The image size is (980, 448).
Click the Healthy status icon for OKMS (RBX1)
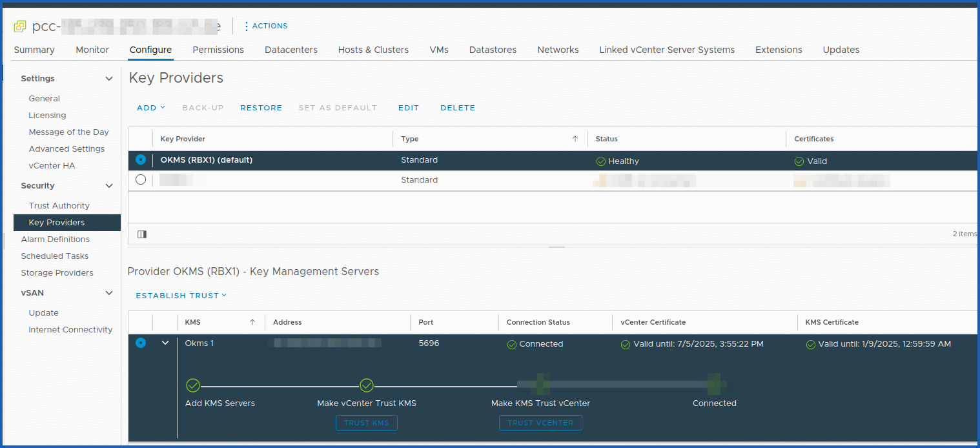click(599, 161)
